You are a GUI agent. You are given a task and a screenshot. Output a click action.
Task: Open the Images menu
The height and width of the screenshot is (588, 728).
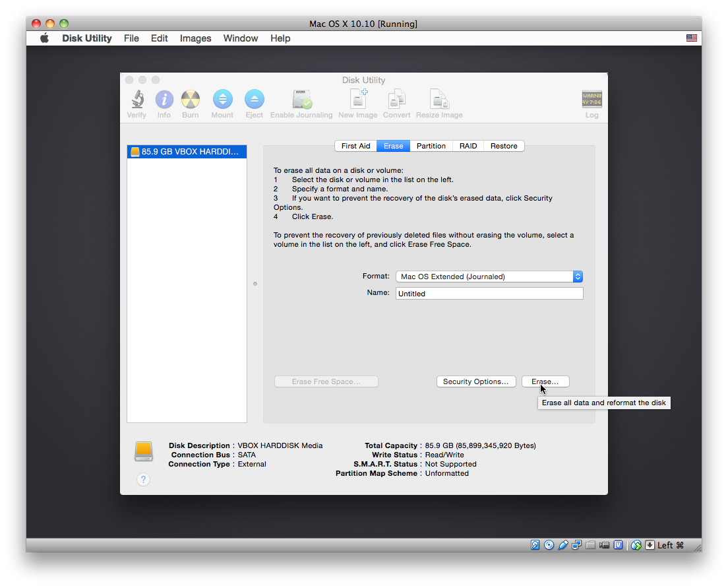pos(195,38)
